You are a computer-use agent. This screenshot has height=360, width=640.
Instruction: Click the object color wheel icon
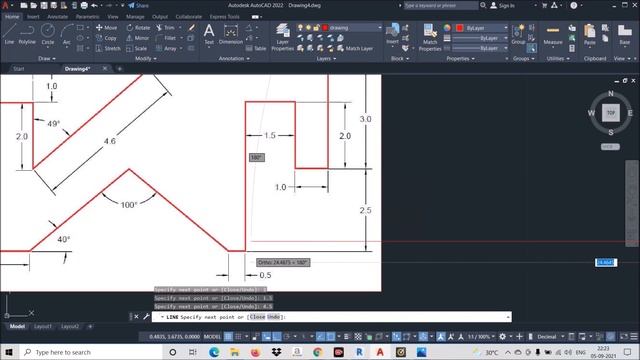point(447,28)
